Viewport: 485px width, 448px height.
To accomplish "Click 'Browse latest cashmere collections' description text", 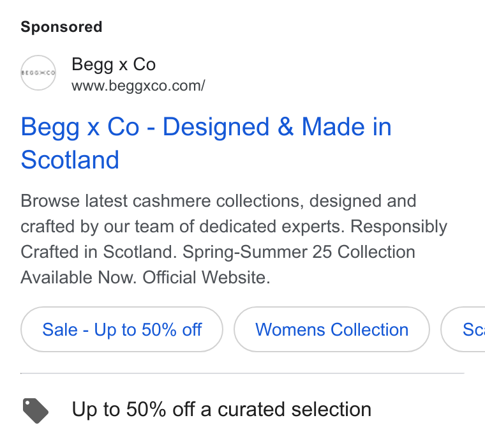I will 160,201.
